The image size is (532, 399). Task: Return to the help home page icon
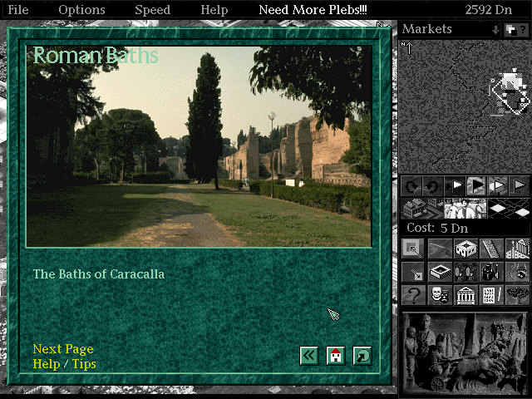[336, 356]
